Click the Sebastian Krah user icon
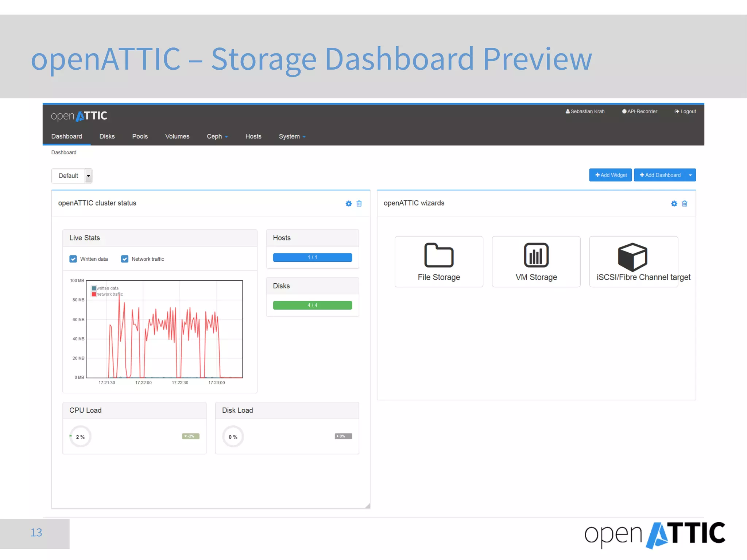The image size is (747, 560). point(568,112)
